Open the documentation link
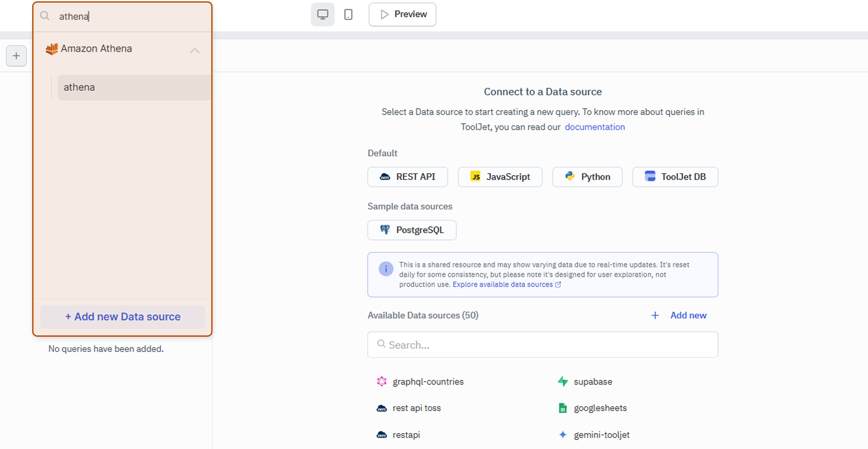The width and height of the screenshot is (868, 449). [594, 127]
